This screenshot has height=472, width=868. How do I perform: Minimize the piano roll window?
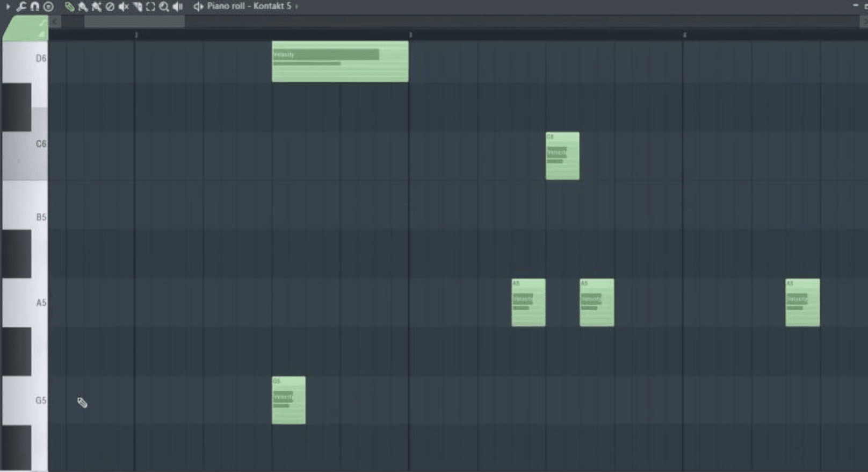pyautogui.click(x=856, y=5)
